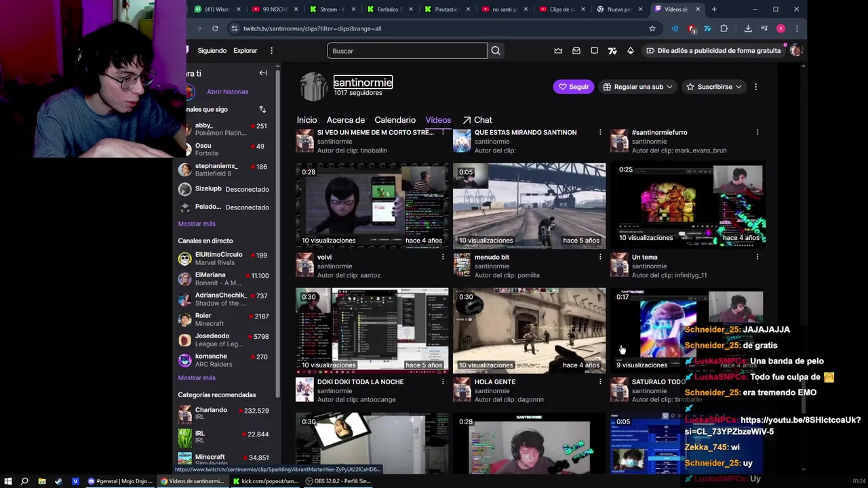The image size is (868, 488).
Task: Open options for the 'Un tema' clip
Action: (757, 257)
